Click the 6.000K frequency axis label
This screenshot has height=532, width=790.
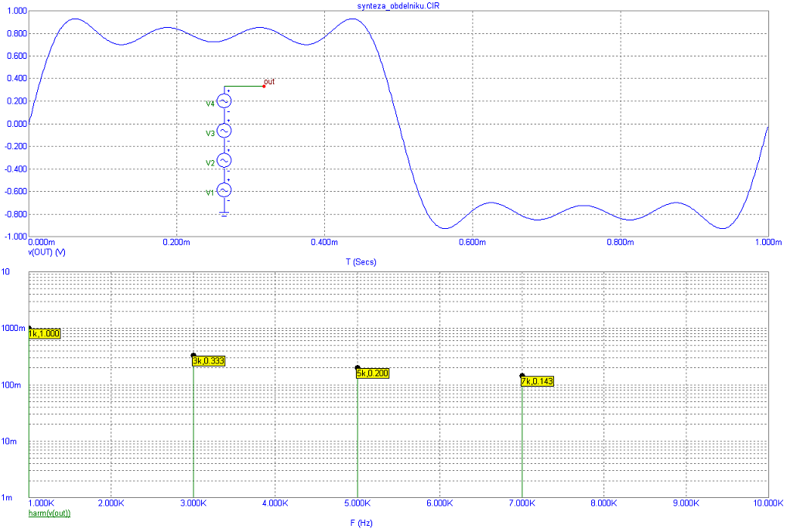pyautogui.click(x=439, y=503)
